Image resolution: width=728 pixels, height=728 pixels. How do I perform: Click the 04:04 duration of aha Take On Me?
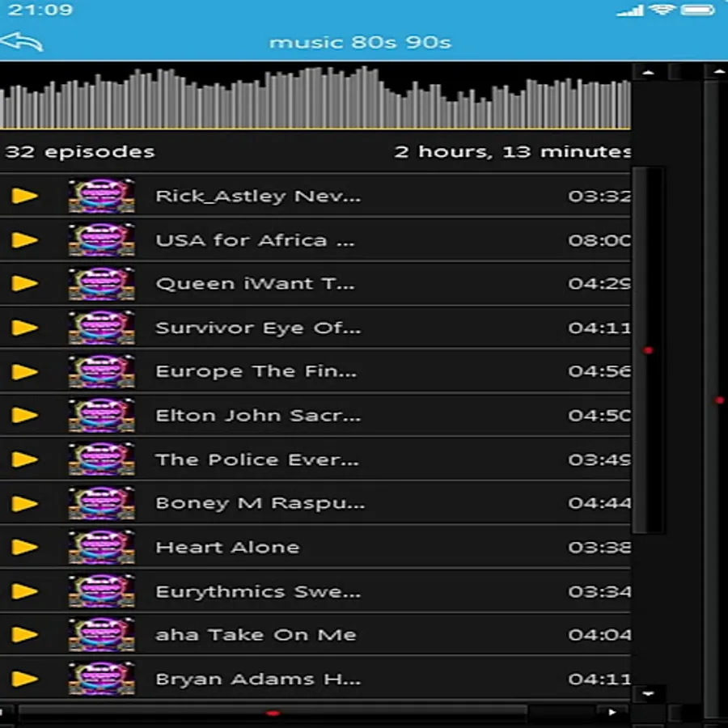click(599, 635)
